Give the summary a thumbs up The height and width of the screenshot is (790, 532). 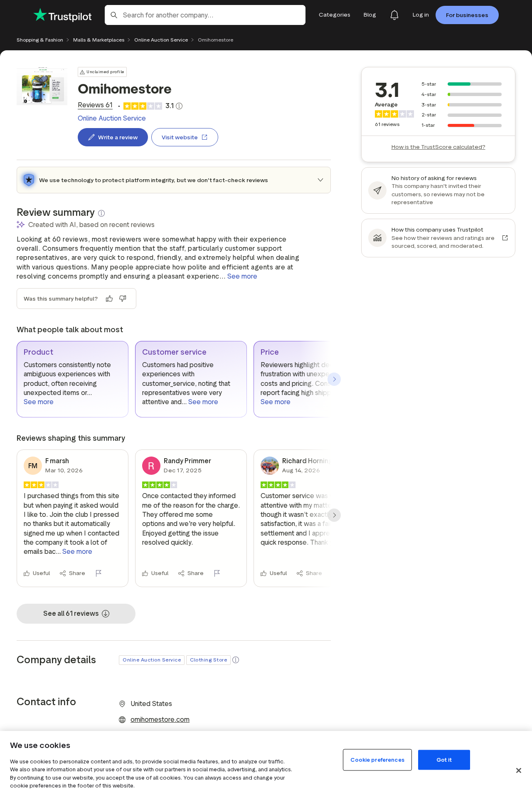[109, 299]
